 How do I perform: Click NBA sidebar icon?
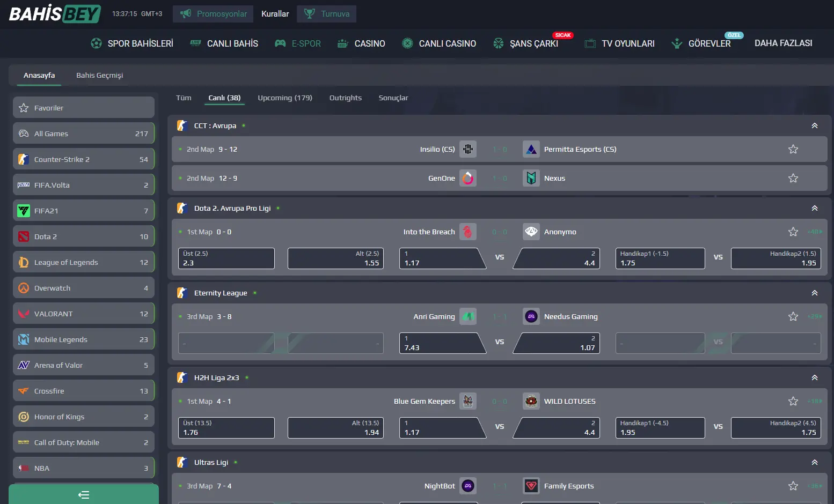pyautogui.click(x=24, y=468)
